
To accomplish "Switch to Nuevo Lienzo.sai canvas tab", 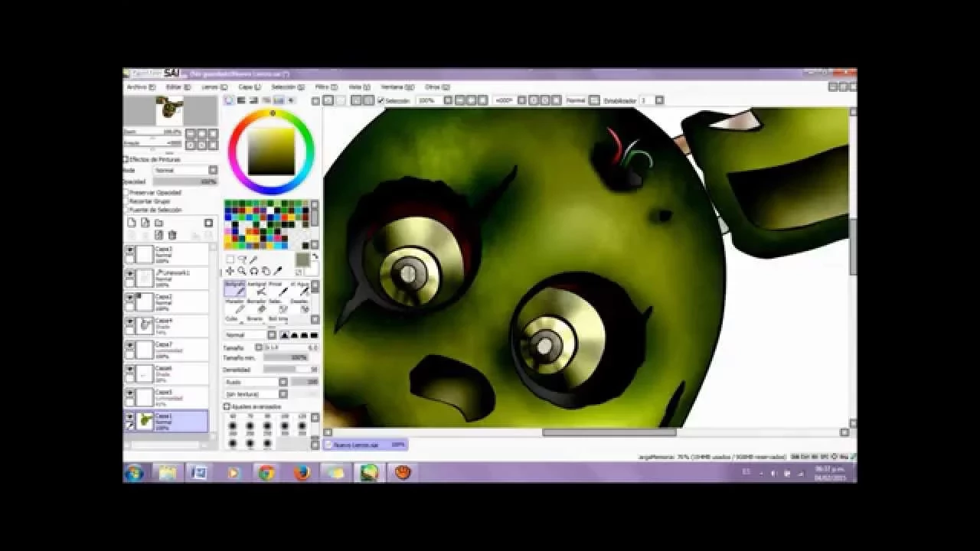I will [365, 444].
